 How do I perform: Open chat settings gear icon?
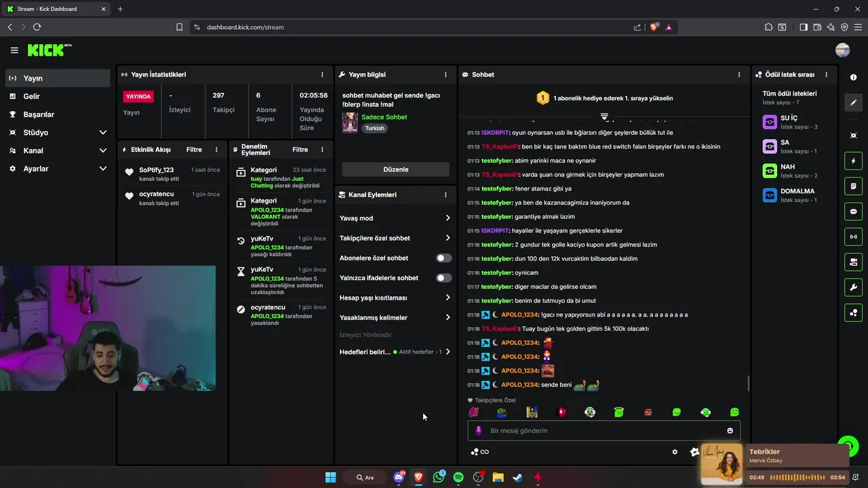[675, 452]
